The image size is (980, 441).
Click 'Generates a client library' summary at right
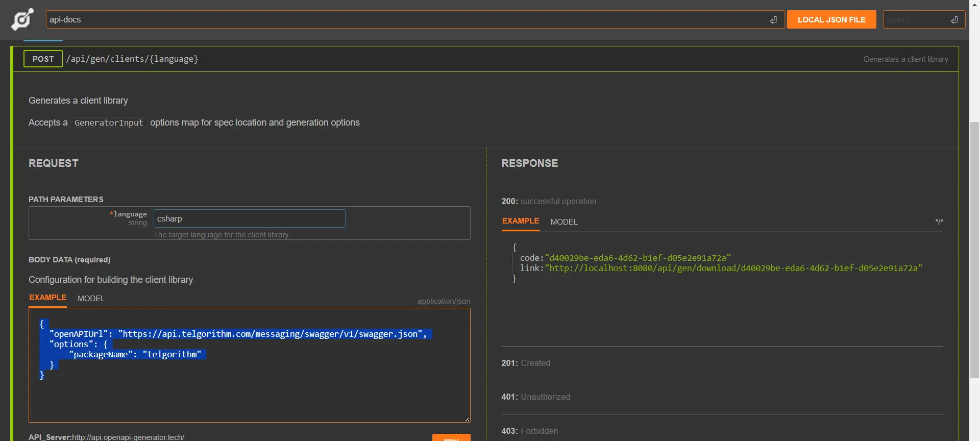click(x=905, y=59)
